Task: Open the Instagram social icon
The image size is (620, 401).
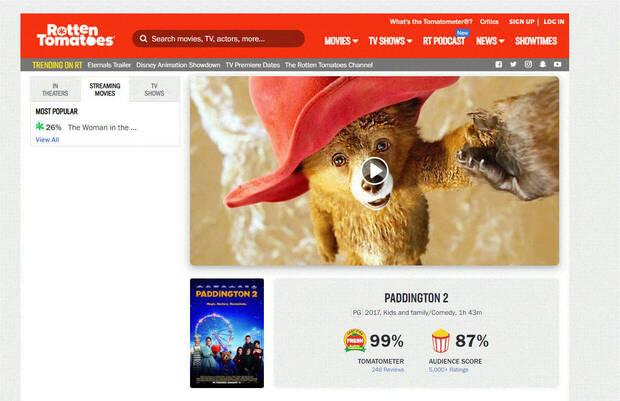Action: pyautogui.click(x=528, y=64)
